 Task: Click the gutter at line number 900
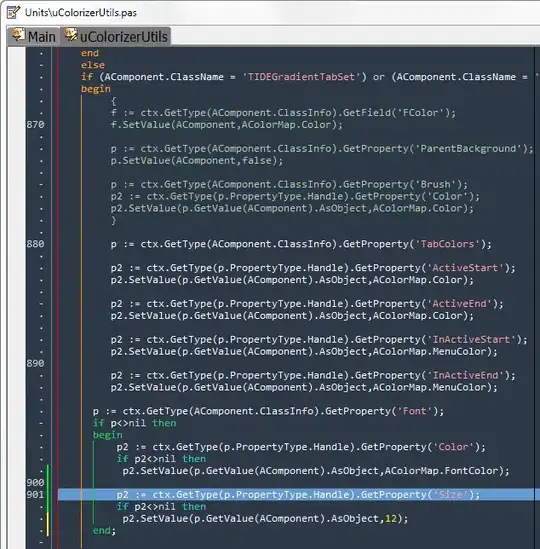35,483
